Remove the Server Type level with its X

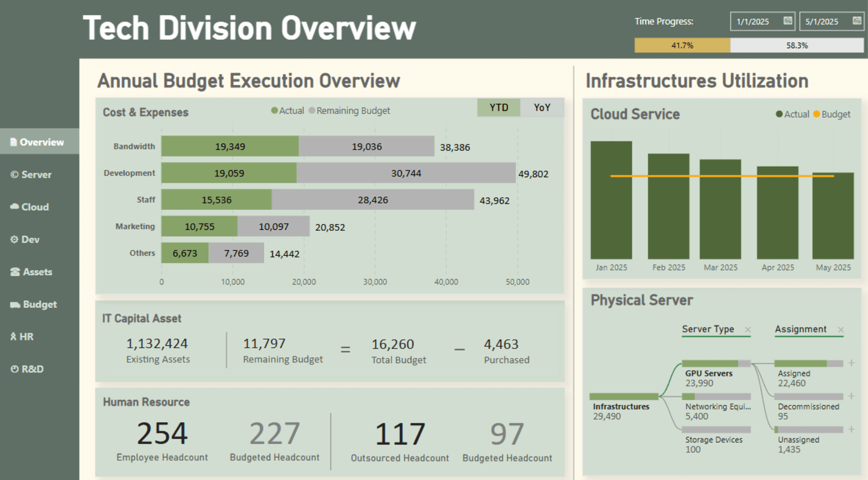click(x=747, y=329)
